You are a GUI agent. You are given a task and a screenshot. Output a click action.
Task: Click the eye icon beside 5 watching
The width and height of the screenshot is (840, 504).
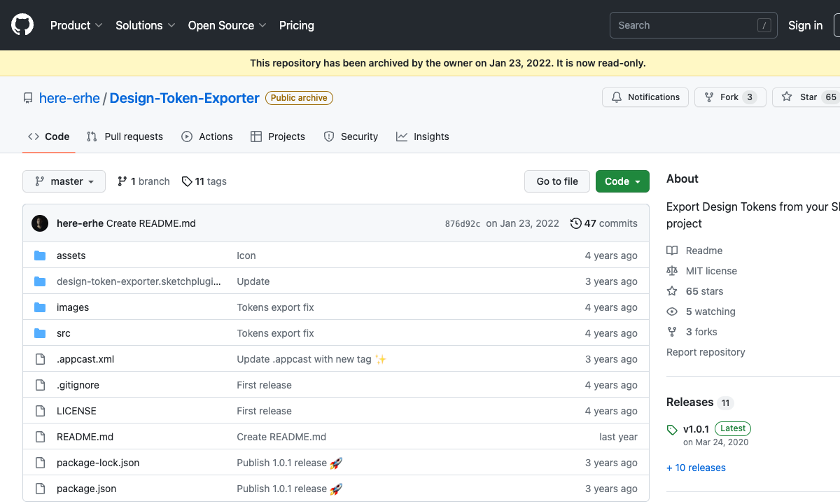(x=672, y=311)
